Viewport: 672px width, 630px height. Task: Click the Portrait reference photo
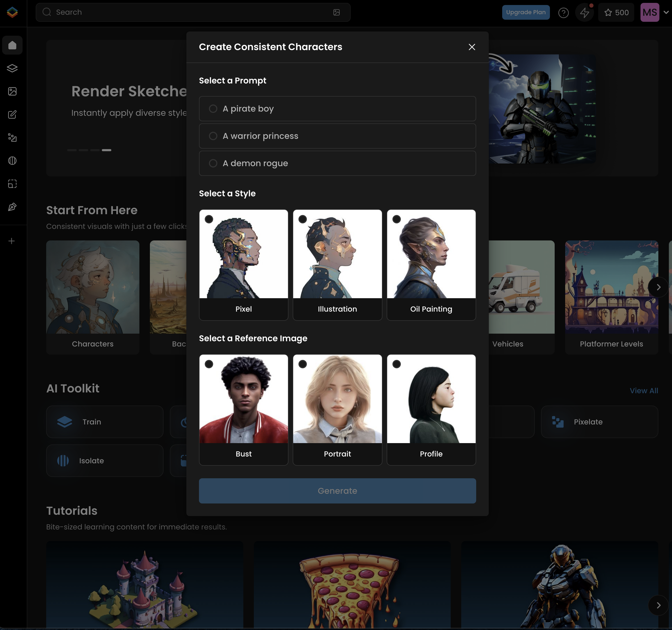coord(337,399)
